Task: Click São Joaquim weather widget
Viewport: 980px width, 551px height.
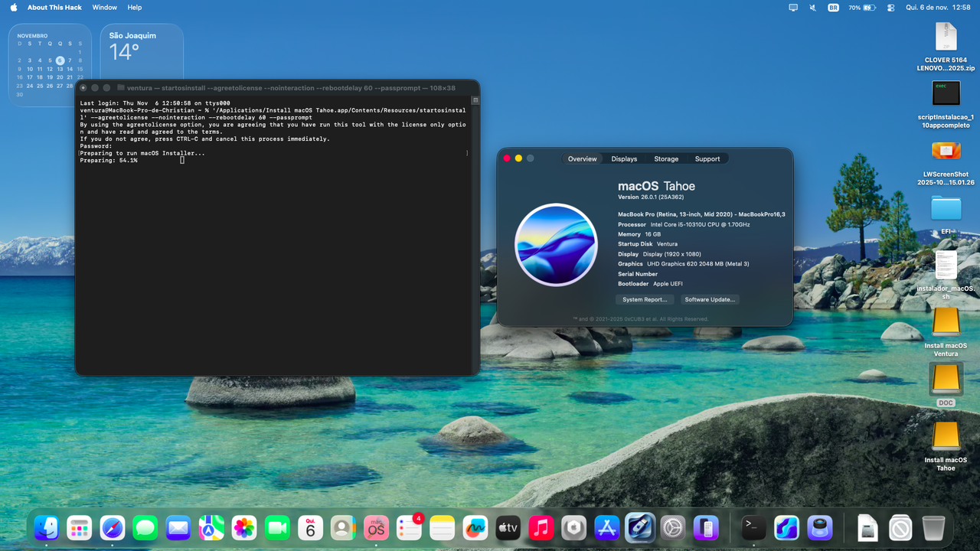Action: 142,65
